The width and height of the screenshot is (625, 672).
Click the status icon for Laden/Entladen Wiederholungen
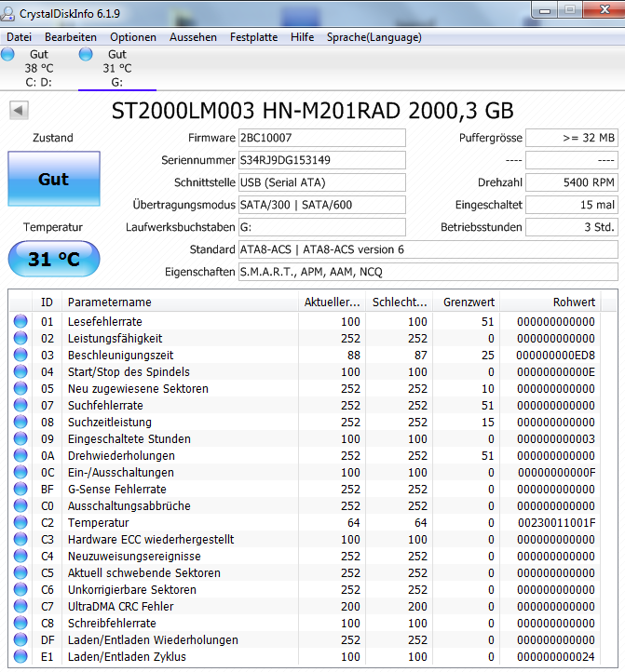click(x=20, y=639)
